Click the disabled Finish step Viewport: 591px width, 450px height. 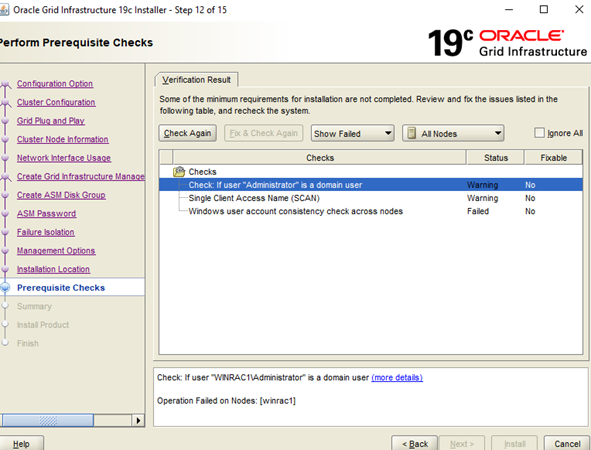(28, 343)
